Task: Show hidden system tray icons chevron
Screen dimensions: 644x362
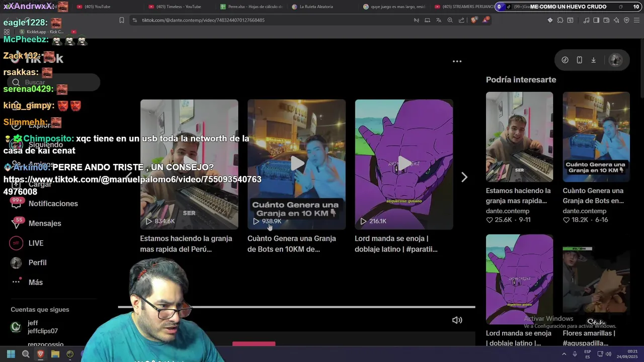Action: pos(564,354)
